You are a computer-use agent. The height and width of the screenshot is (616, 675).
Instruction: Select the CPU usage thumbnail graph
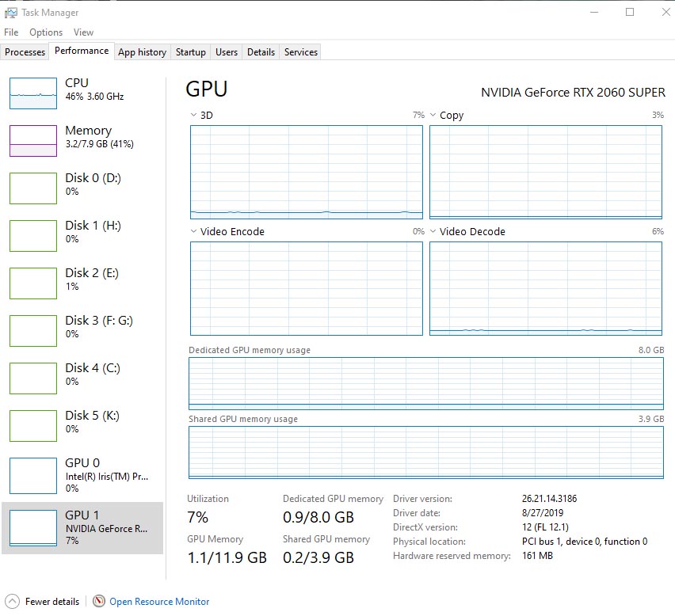pyautogui.click(x=33, y=93)
